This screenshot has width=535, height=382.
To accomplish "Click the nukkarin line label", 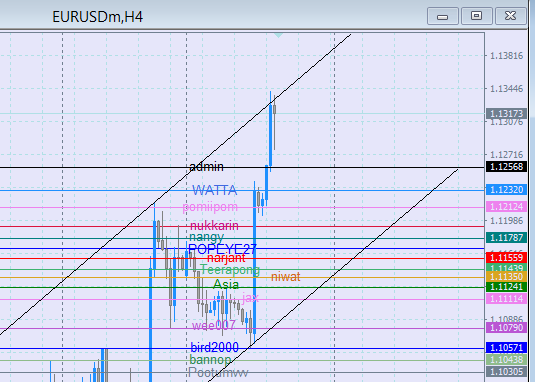I will click(x=214, y=225).
